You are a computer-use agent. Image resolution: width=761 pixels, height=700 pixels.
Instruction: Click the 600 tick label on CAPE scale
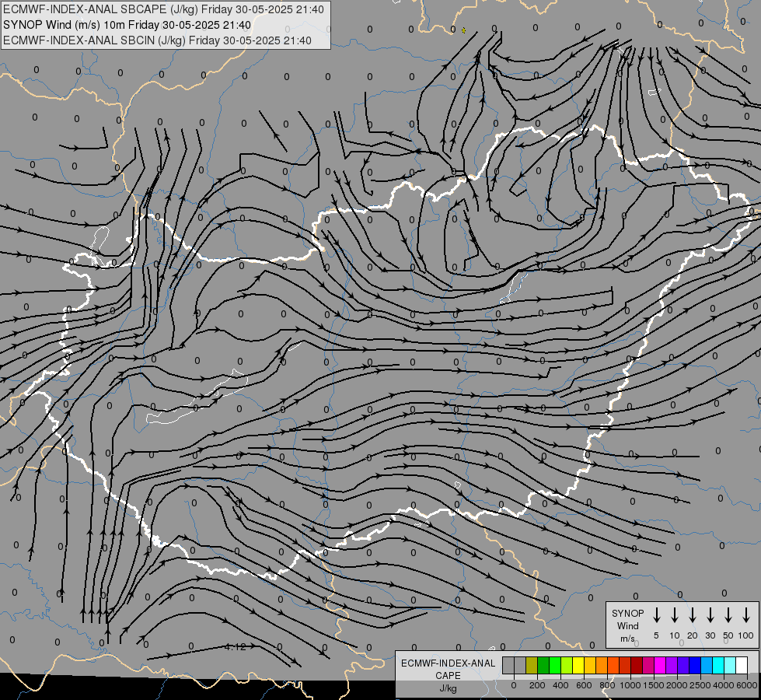(x=584, y=685)
